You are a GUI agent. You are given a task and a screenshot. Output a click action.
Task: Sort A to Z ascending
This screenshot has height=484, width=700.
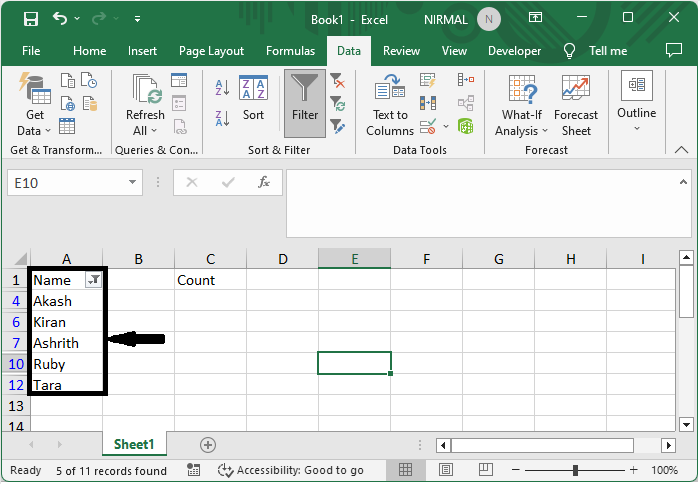[x=222, y=87]
